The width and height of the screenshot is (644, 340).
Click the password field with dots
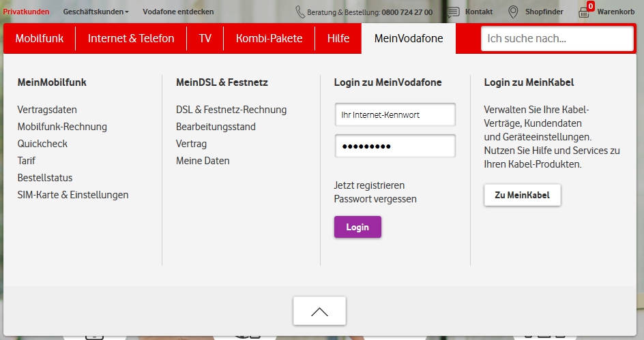coord(395,146)
